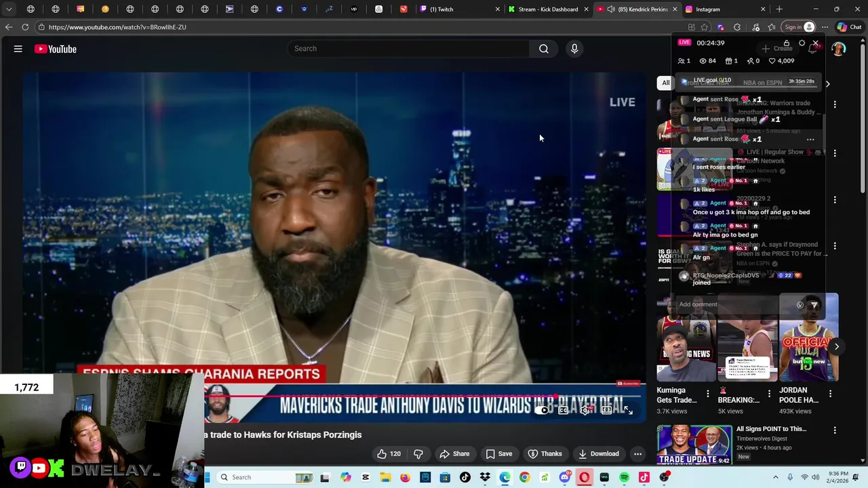Focus the address bar with YouTube URL
This screenshot has height=488, width=868.
[x=359, y=27]
